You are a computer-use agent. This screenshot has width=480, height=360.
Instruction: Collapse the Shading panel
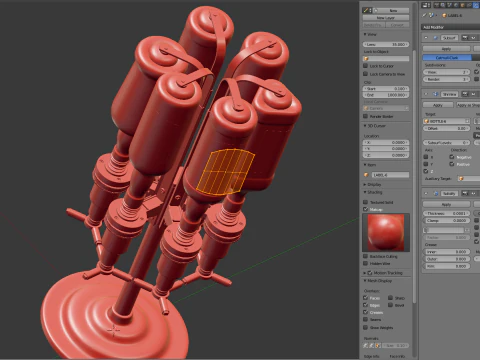click(x=365, y=192)
